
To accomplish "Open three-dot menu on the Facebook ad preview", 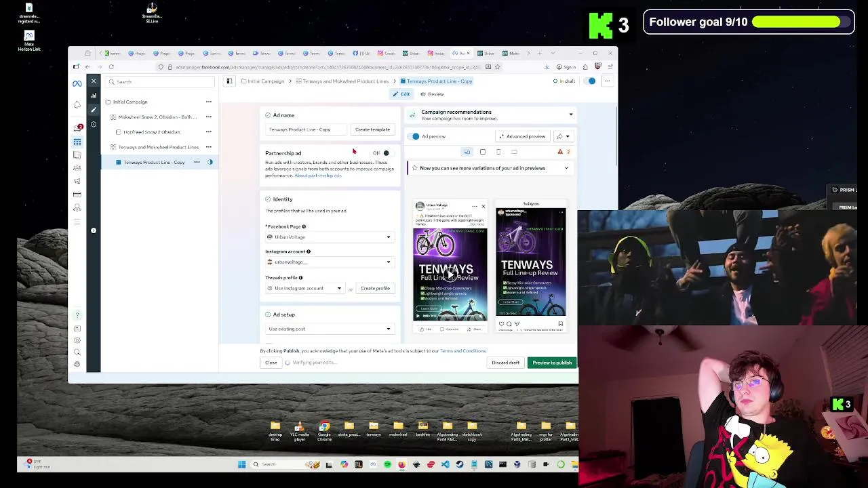I will (x=475, y=206).
